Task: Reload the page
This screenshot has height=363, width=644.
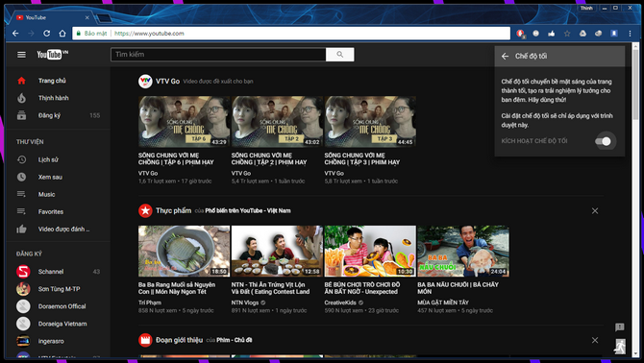Action: coord(46,34)
